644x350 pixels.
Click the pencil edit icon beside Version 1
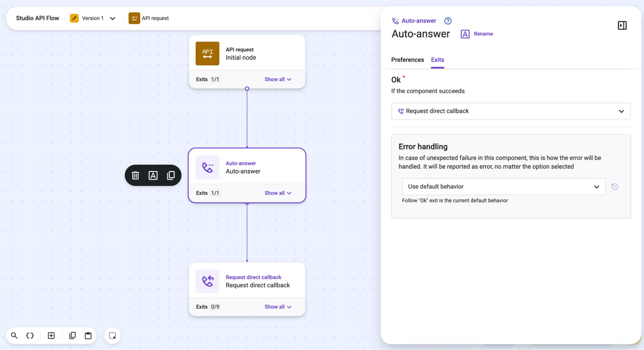(74, 18)
